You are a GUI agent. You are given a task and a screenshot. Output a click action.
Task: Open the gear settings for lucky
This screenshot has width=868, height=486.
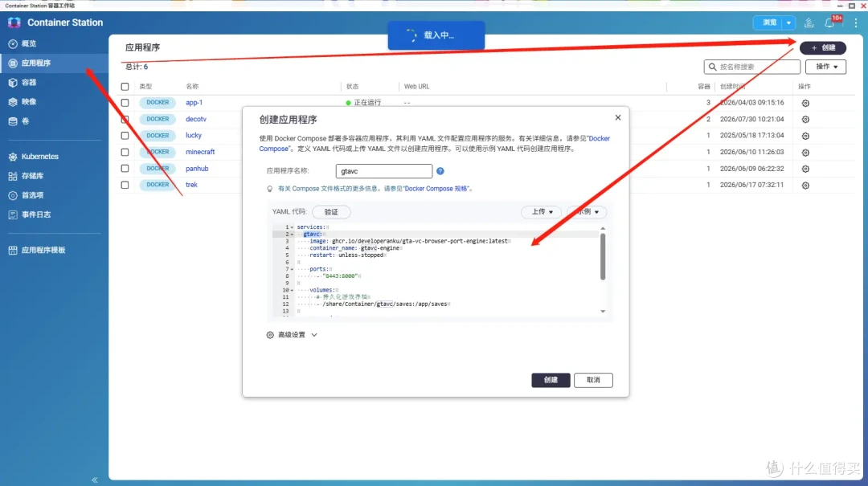tap(805, 137)
